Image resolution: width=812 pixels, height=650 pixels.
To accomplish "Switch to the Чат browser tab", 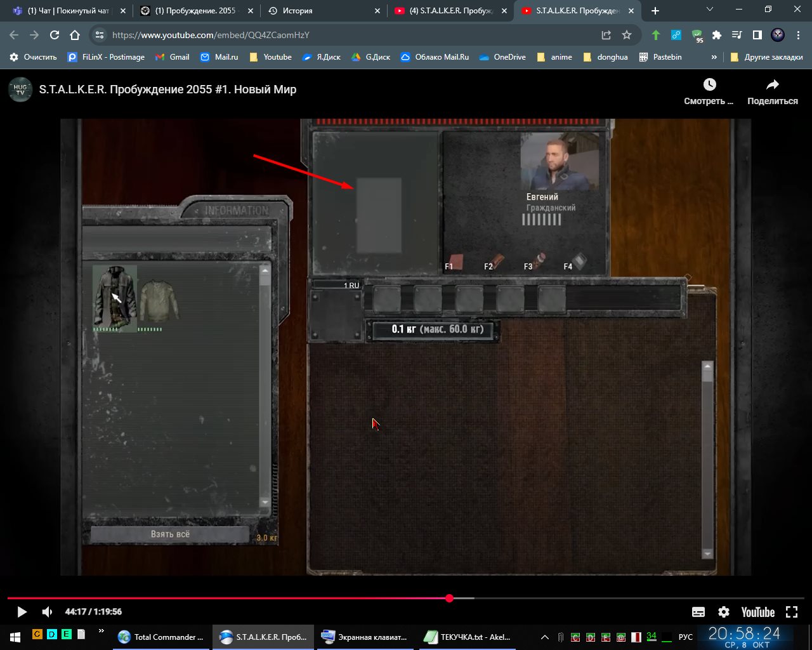I will coord(68,11).
